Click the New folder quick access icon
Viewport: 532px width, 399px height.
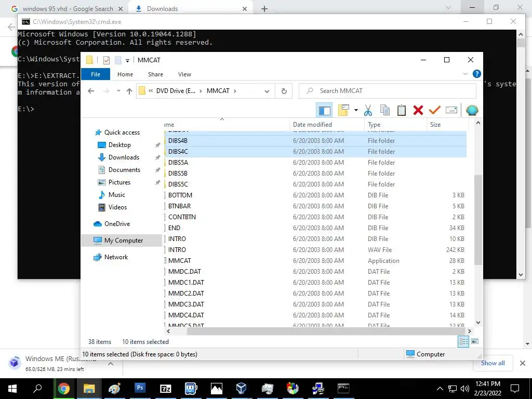coord(118,60)
